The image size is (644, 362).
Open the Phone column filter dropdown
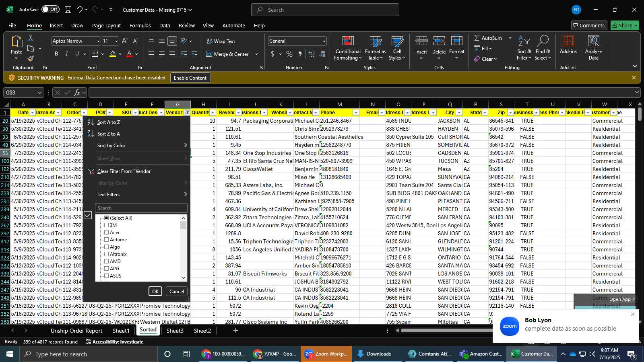(356, 113)
